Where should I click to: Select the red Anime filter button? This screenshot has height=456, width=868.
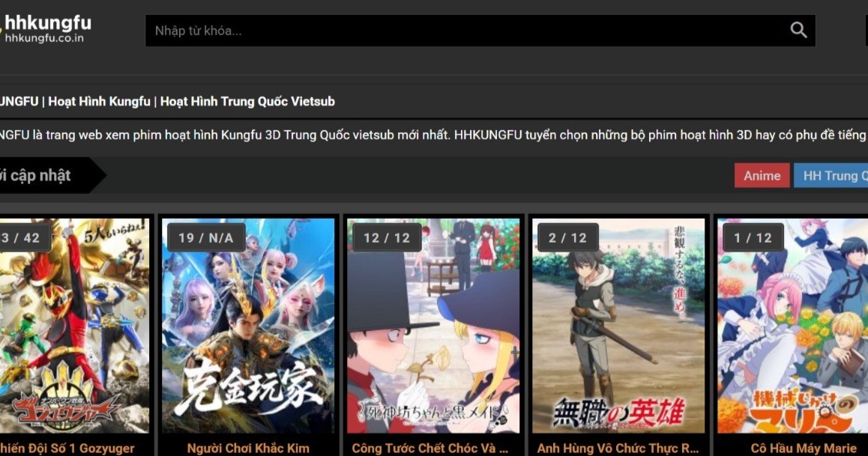point(762,176)
